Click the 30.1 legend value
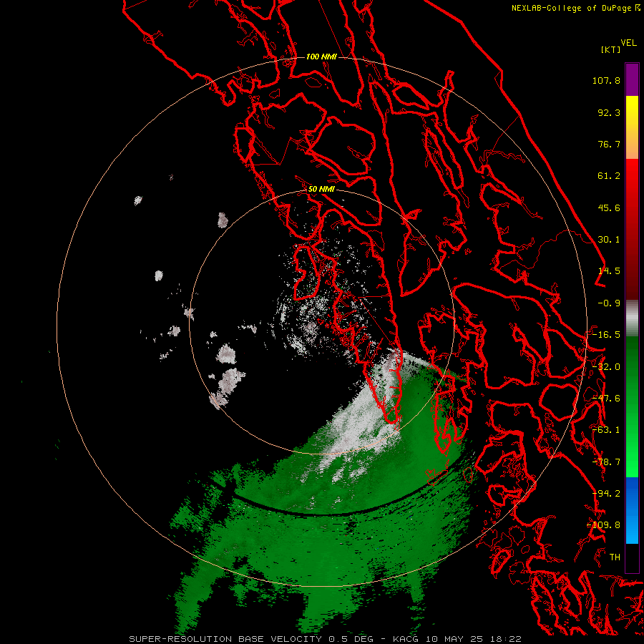 [609, 240]
